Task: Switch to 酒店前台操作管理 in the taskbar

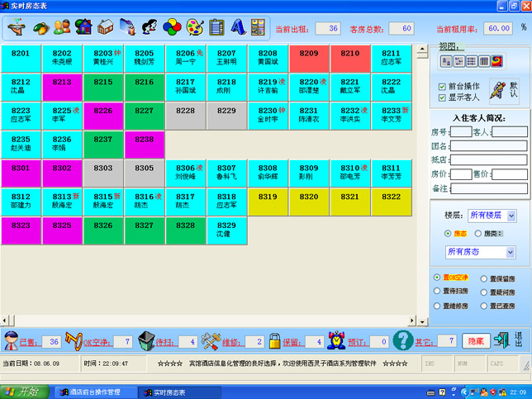Action: coord(89,392)
